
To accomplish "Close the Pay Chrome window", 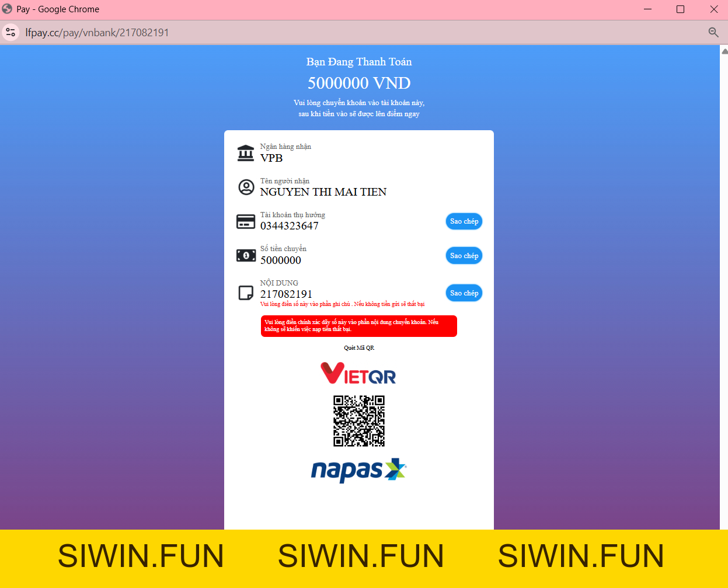I will click(x=713, y=9).
